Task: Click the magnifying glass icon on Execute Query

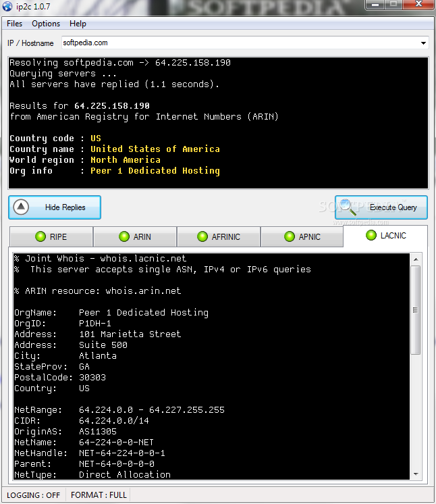Action: (348, 207)
